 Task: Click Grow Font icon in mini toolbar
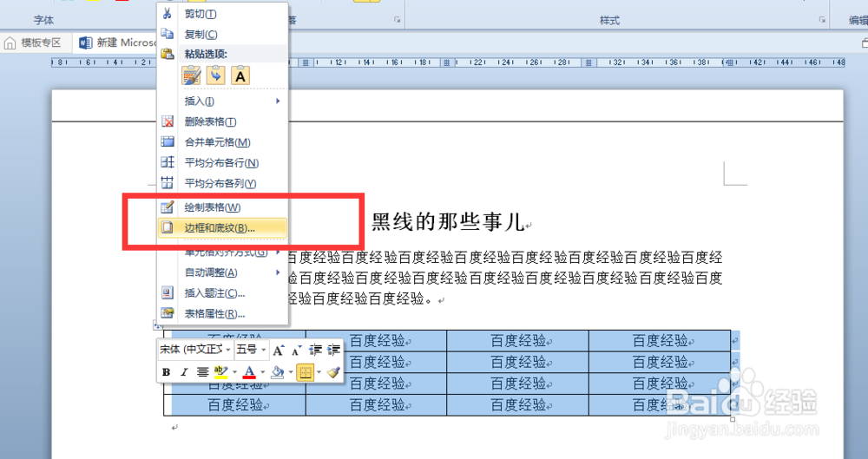pyautogui.click(x=279, y=350)
